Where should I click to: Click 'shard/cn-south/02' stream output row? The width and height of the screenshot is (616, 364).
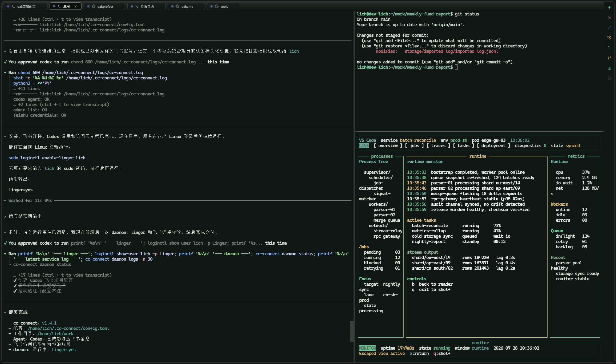click(464, 268)
